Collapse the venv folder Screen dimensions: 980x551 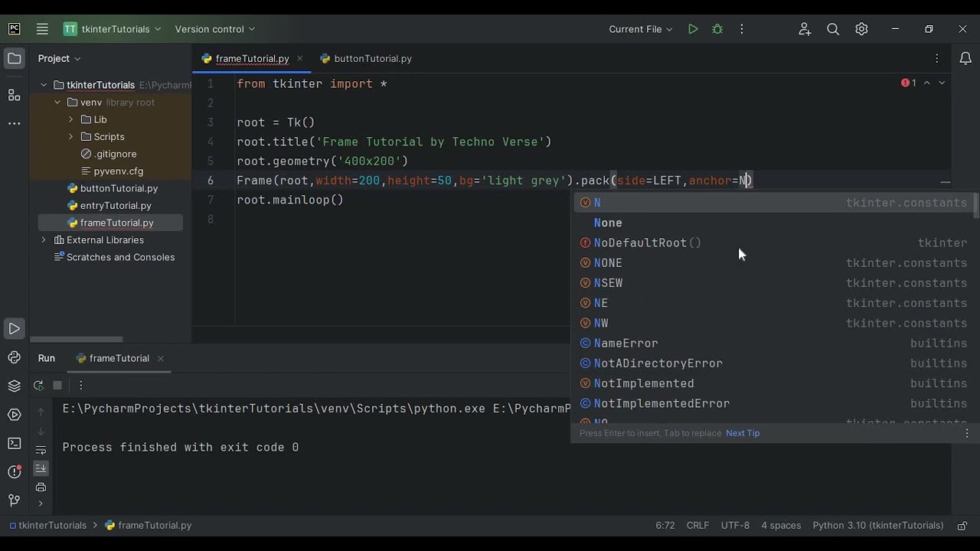pyautogui.click(x=57, y=103)
